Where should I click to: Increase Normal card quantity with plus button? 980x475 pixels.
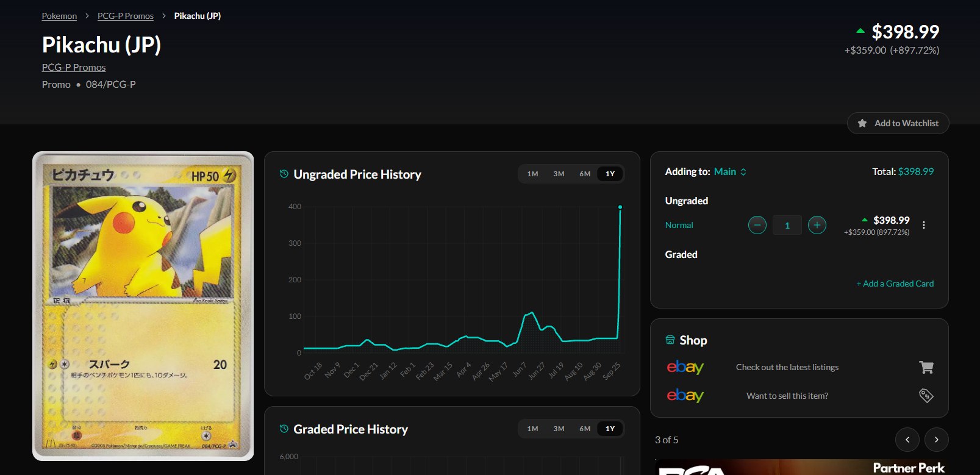[817, 225]
